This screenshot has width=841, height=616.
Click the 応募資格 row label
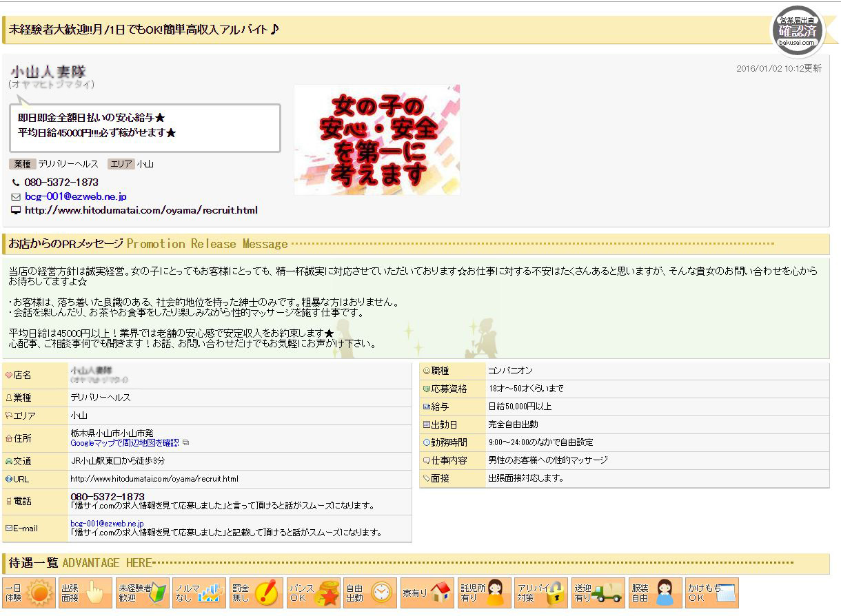tap(449, 389)
